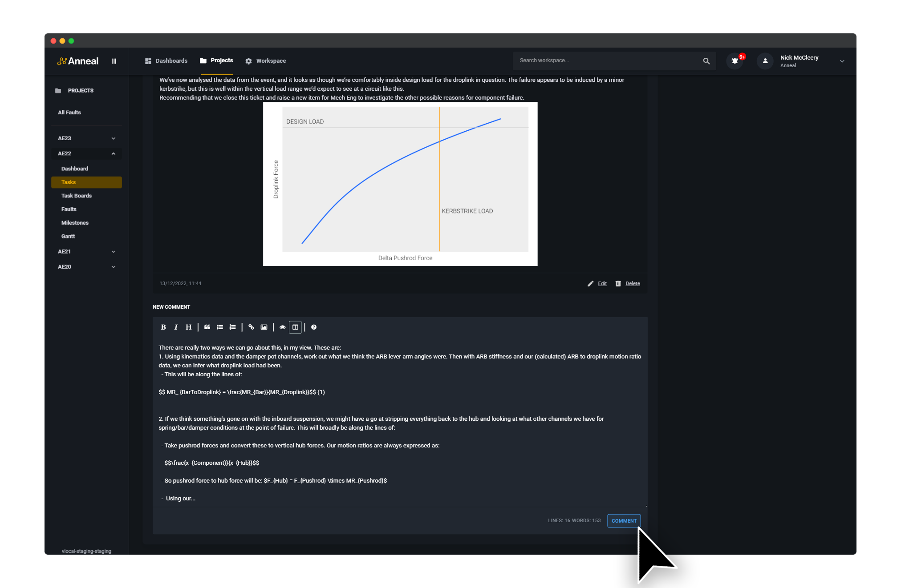Toggle the sidebar collapse control next to Anneal

[x=114, y=61]
